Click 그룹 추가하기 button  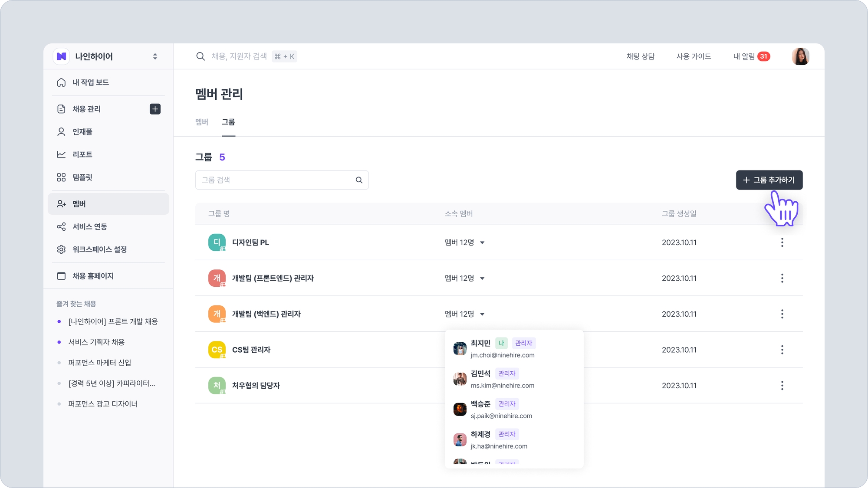pos(769,180)
